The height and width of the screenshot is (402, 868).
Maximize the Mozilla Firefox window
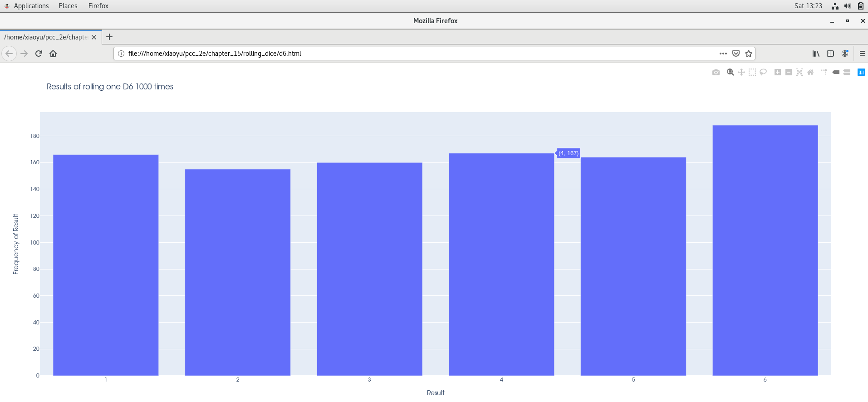tap(847, 21)
